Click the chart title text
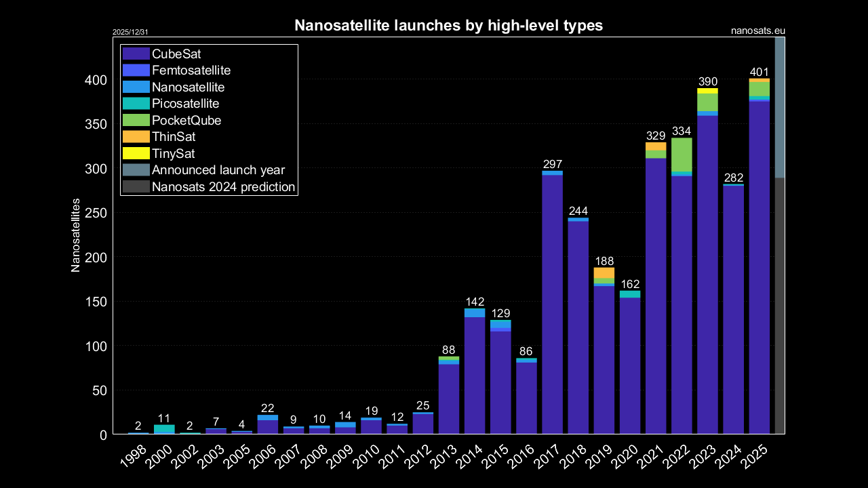Image resolution: width=868 pixels, height=488 pixels. click(448, 26)
